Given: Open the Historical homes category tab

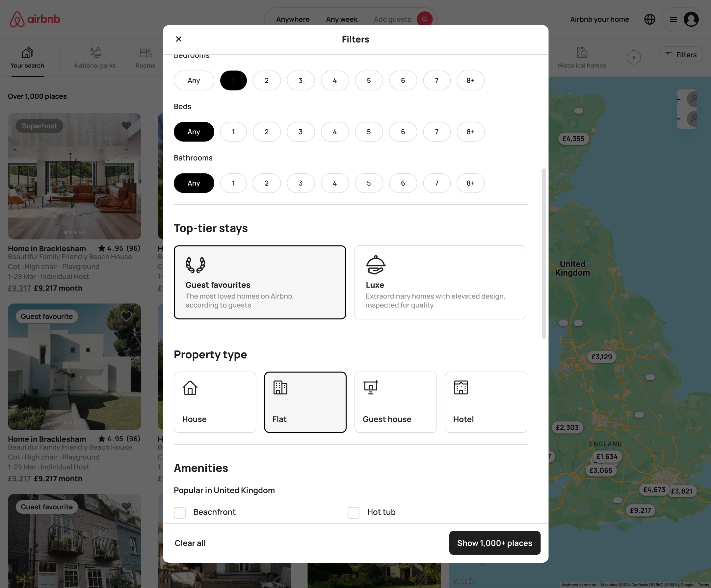Looking at the screenshot, I should pyautogui.click(x=581, y=58).
